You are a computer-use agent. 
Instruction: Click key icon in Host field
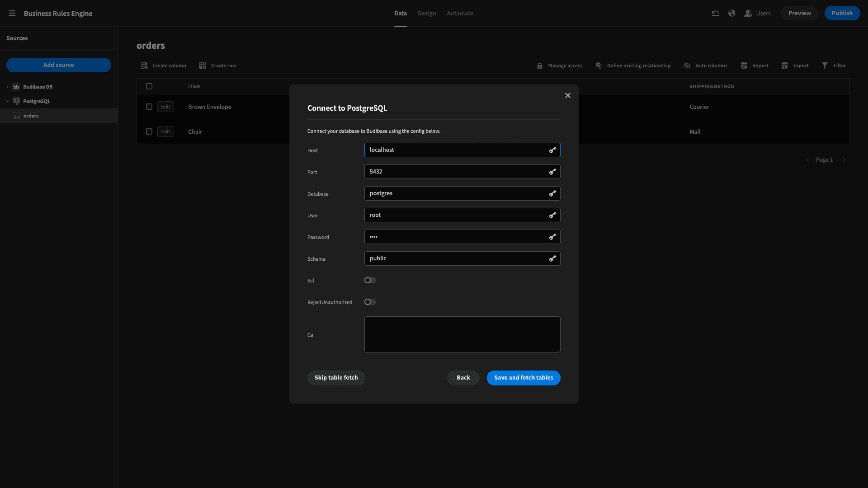pyautogui.click(x=552, y=150)
